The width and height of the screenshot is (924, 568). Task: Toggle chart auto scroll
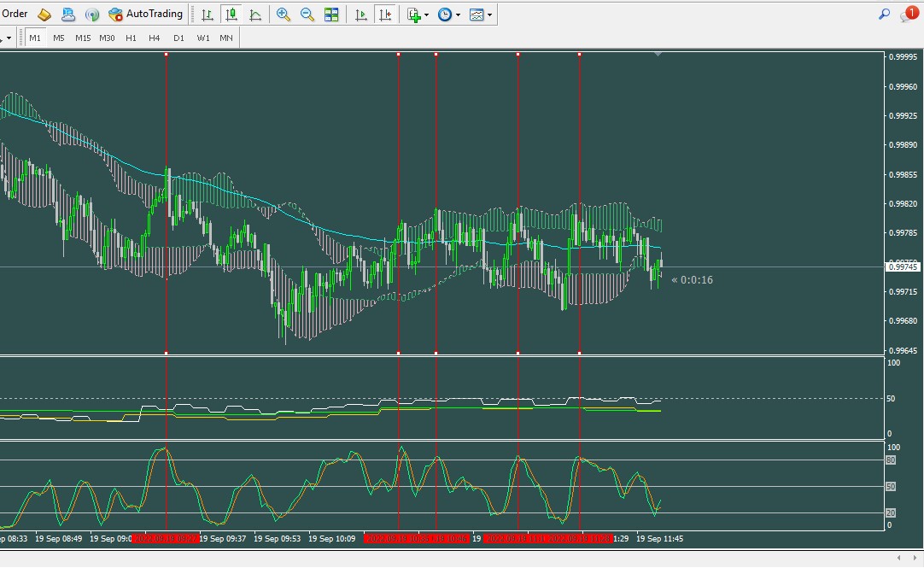361,15
